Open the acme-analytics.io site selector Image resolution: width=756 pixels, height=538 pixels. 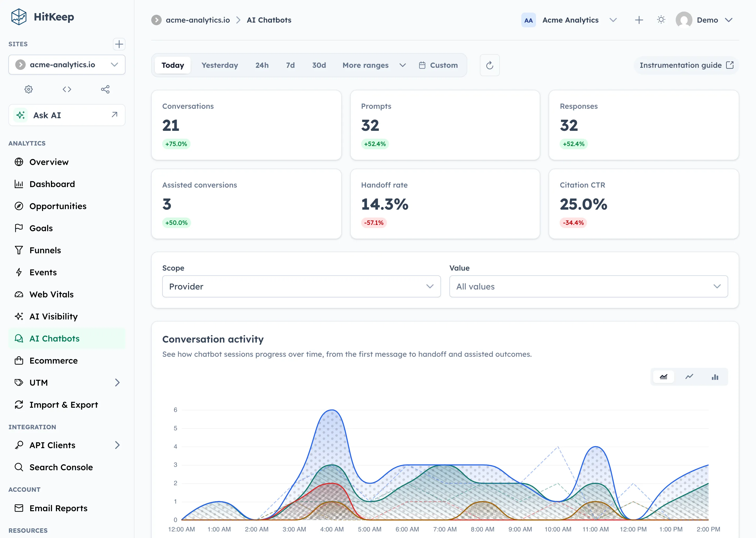(x=67, y=65)
